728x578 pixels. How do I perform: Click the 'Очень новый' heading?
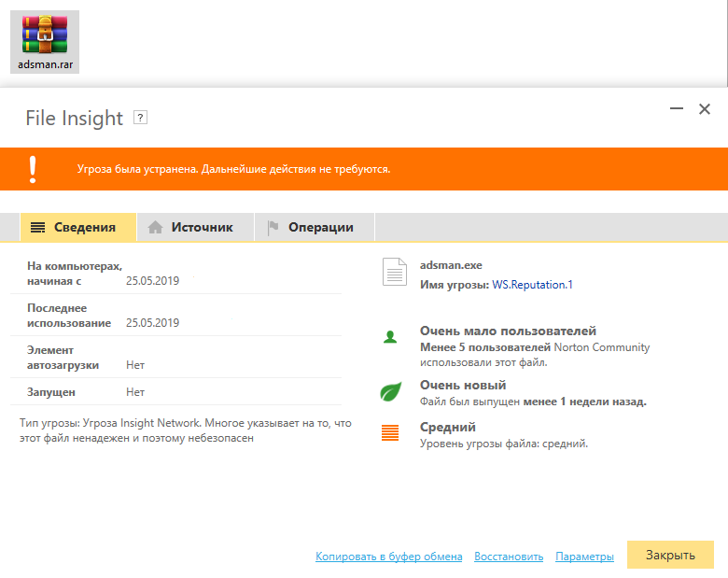[463, 386]
